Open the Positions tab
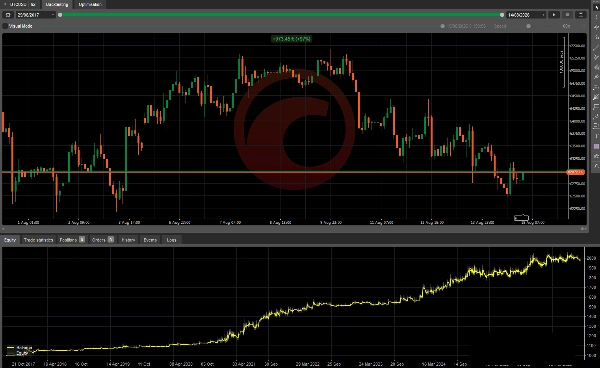Image resolution: width=600 pixels, height=368 pixels. coord(72,240)
